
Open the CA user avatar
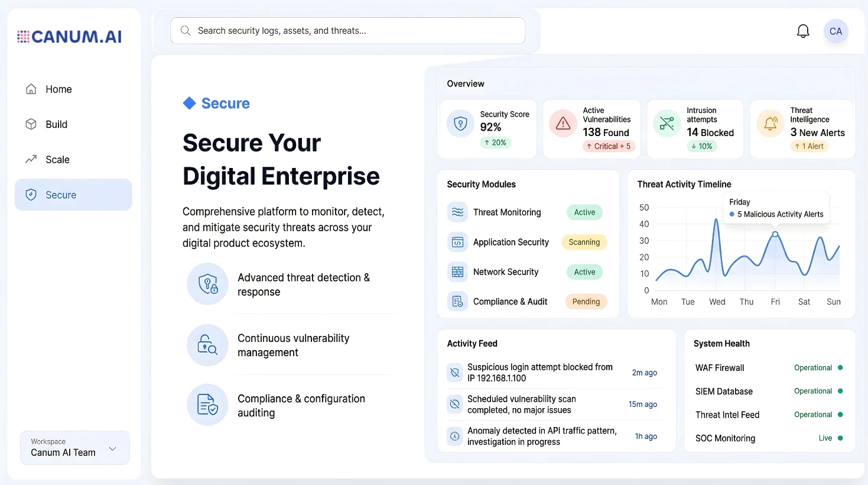click(x=836, y=31)
